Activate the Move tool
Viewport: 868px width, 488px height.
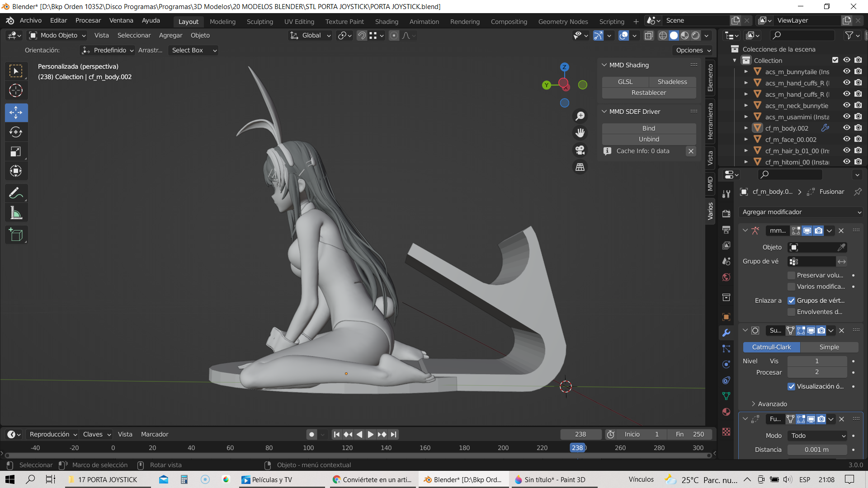(x=16, y=113)
